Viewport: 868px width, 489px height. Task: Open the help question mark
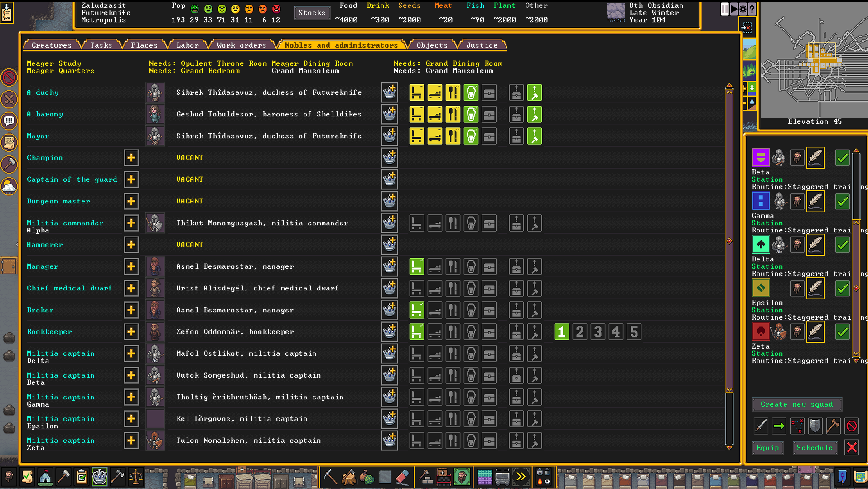pos(752,9)
